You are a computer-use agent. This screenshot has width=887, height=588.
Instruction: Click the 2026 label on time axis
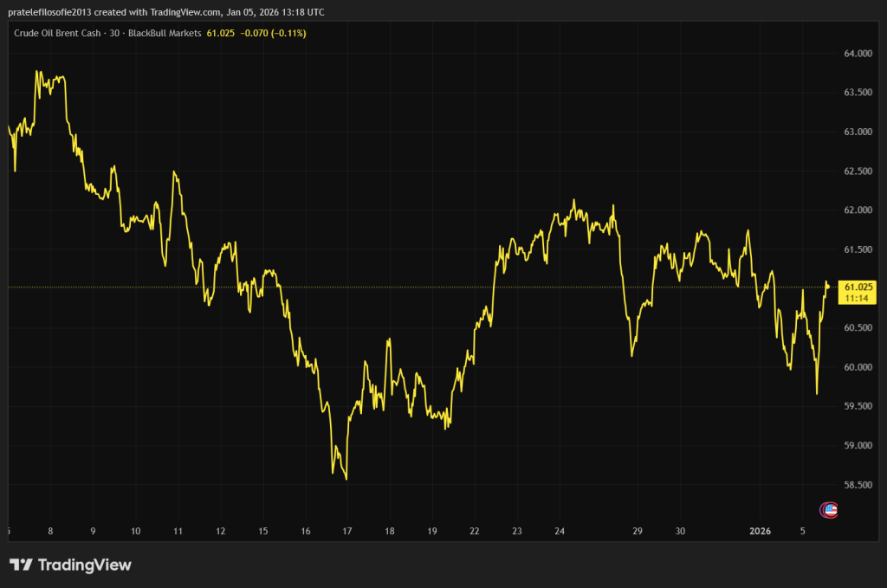pyautogui.click(x=759, y=531)
